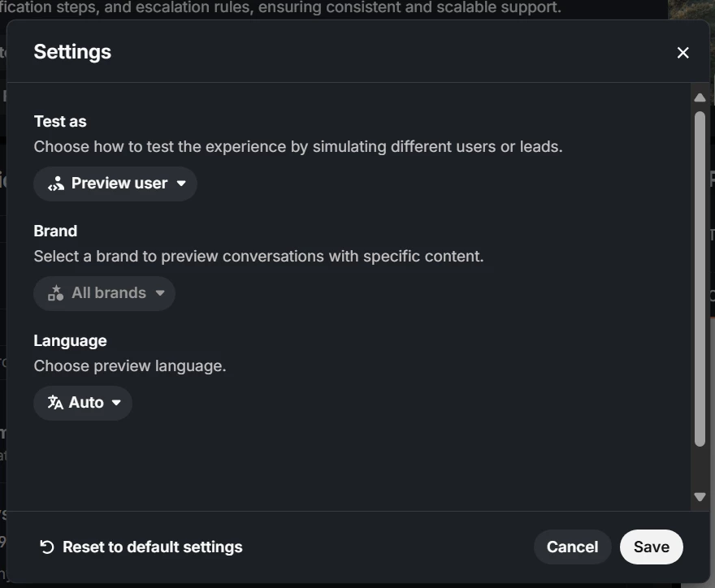
Task: Click the vertical scrollbar thumb
Action: pyautogui.click(x=700, y=279)
